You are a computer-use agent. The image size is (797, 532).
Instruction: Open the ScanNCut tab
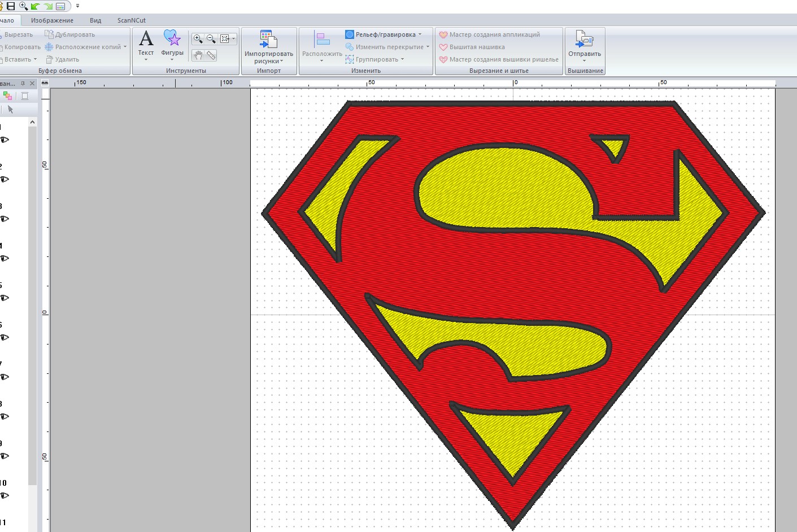(x=131, y=20)
